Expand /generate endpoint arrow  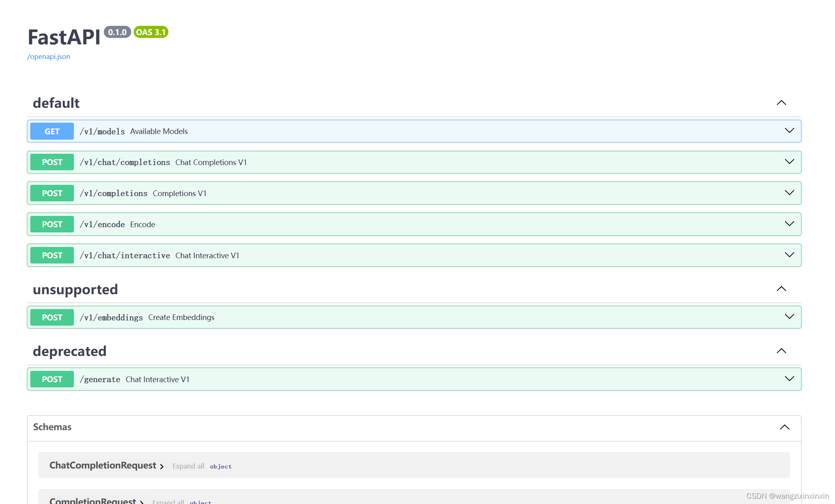click(x=789, y=379)
